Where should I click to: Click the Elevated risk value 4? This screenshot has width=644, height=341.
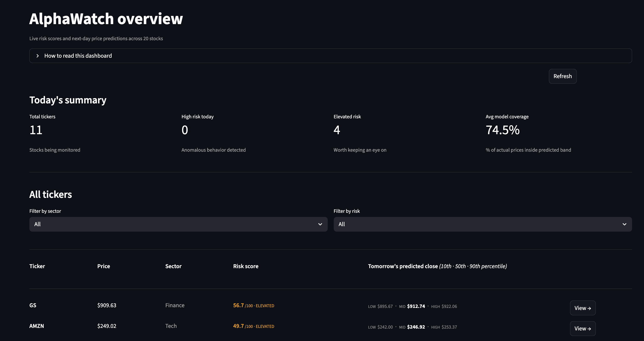point(337,130)
